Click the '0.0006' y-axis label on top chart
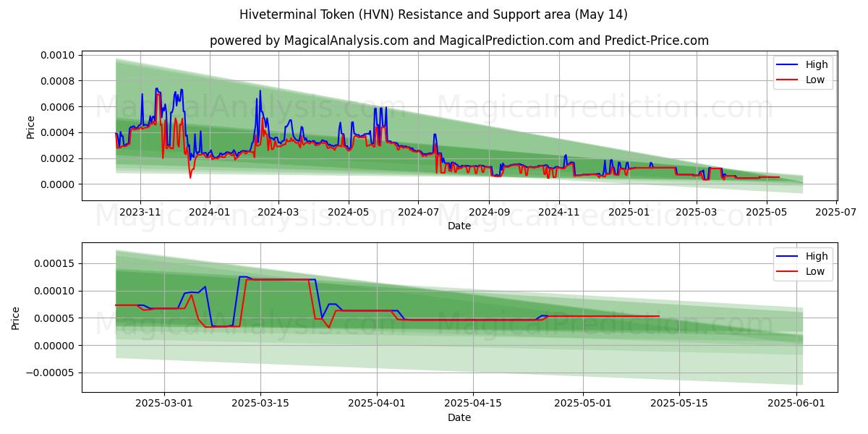Screen dimensions: 868x434 coord(59,107)
